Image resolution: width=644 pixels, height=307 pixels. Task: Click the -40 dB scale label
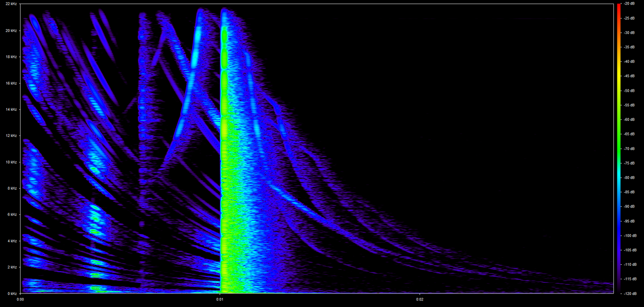tap(629, 62)
